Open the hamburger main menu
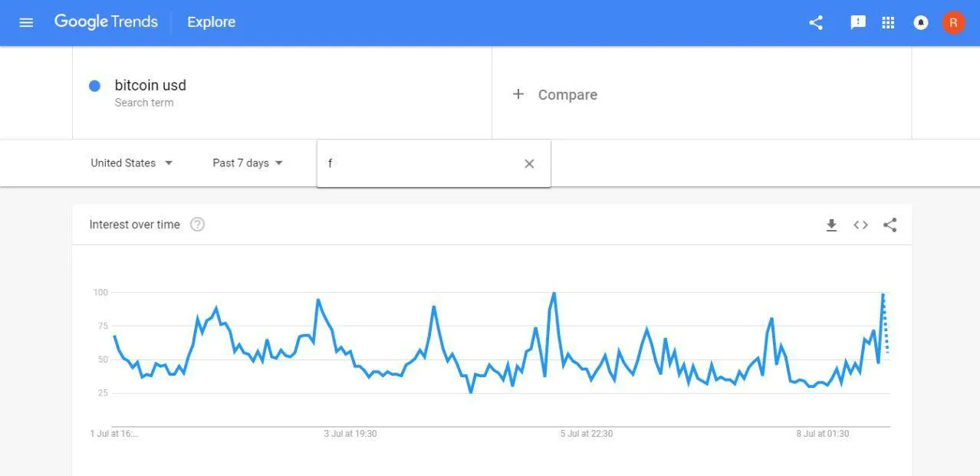Viewport: 980px width, 476px height. [x=26, y=22]
